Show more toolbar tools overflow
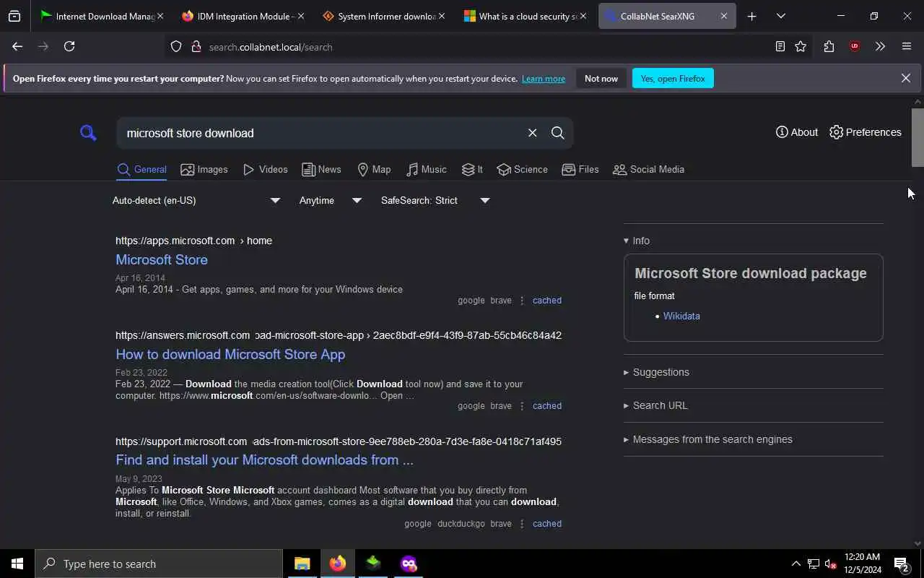This screenshot has height=578, width=924. (880, 46)
